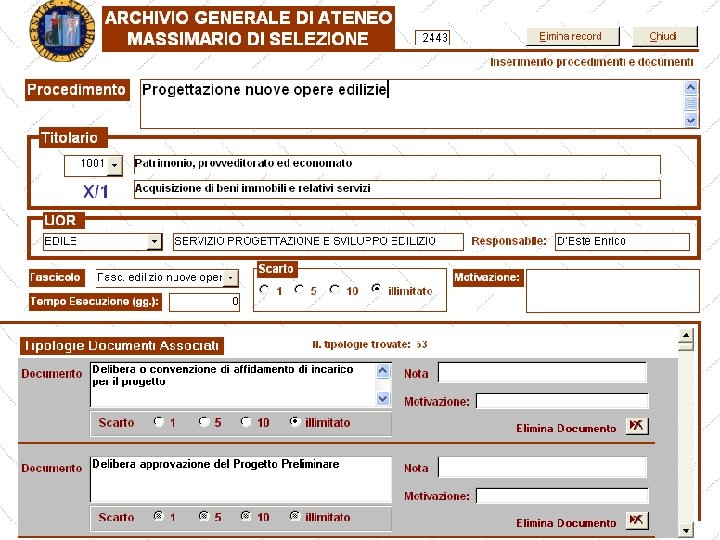The image size is (720, 540).
Task: Click Motivazione field for Delibera approvazione
Action: tap(562, 496)
